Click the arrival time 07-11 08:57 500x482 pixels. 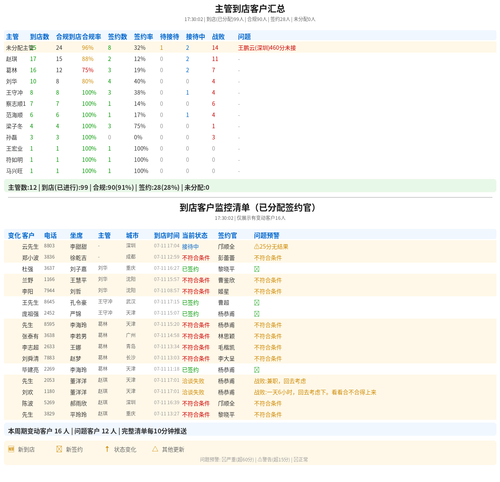167,290
